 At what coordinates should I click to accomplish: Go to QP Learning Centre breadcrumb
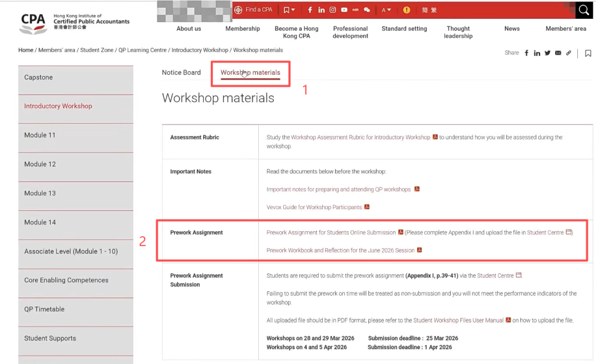tap(142, 50)
